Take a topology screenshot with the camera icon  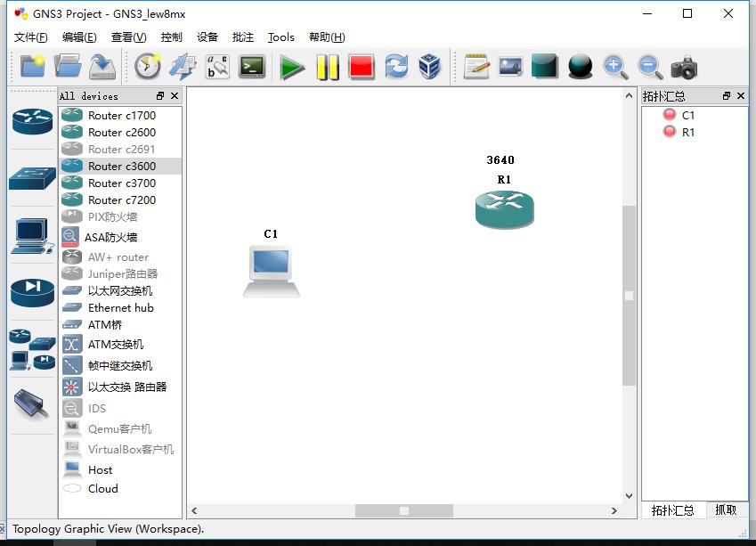coord(683,67)
